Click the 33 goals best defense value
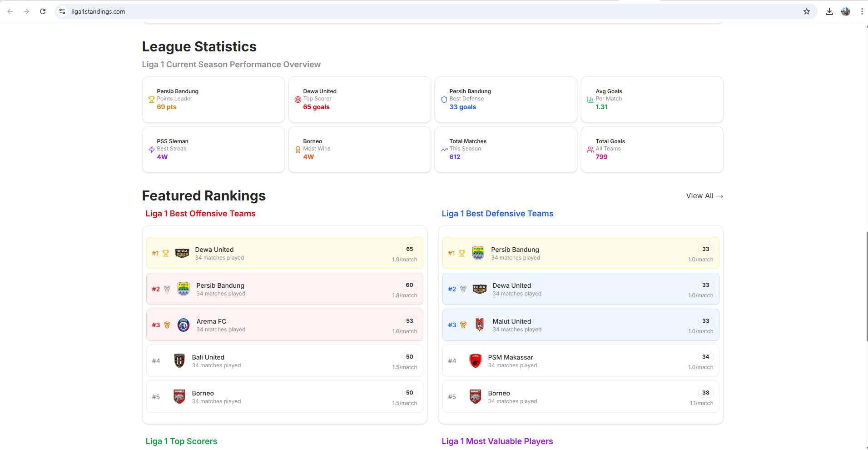This screenshot has width=868, height=450. 463,107
